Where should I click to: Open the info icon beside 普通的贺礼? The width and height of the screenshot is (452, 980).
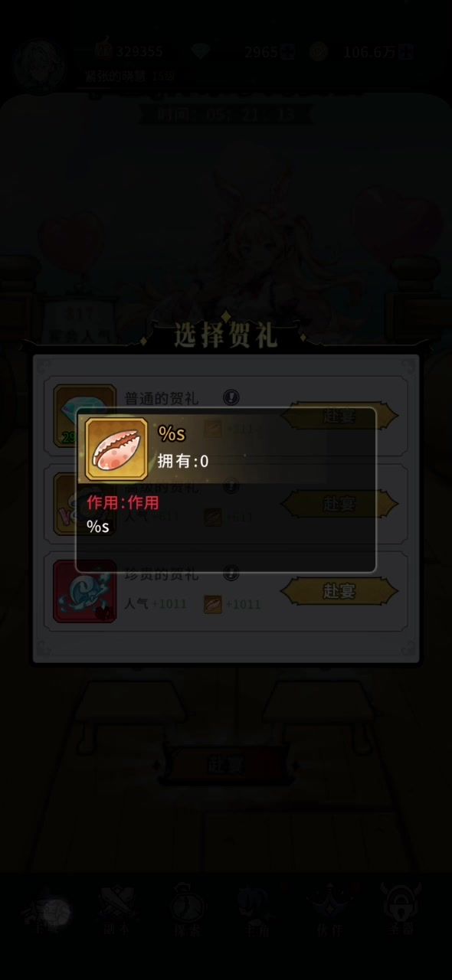coord(231,397)
